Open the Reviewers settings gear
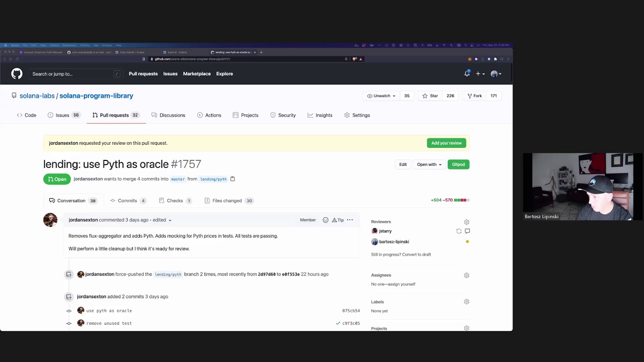644x362 pixels. (x=466, y=222)
